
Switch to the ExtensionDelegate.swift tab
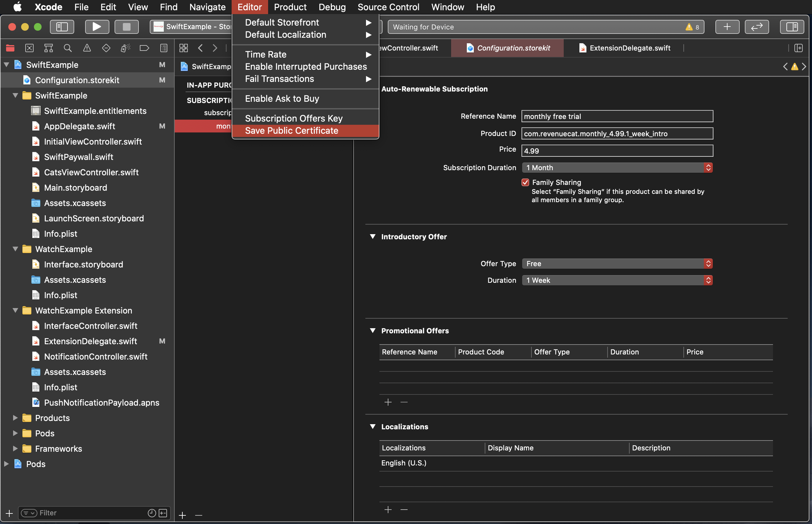click(x=629, y=48)
